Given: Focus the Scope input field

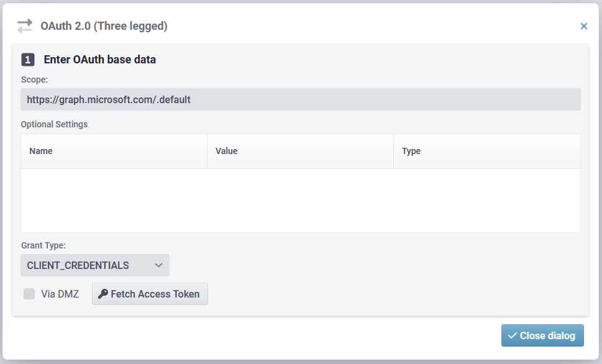Looking at the screenshot, I should tap(301, 99).
